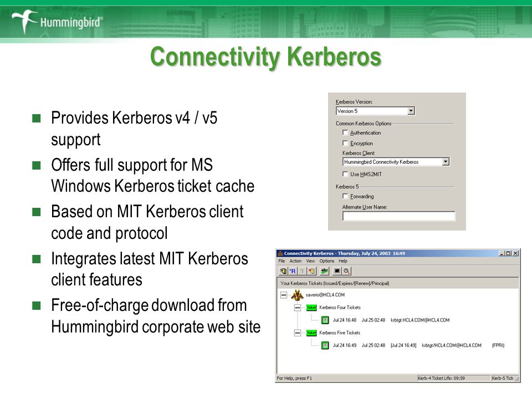Image resolution: width=532 pixels, height=399 pixels.
Task: Click the [Jul 24 16:49] renew time
Action: click(x=404, y=346)
